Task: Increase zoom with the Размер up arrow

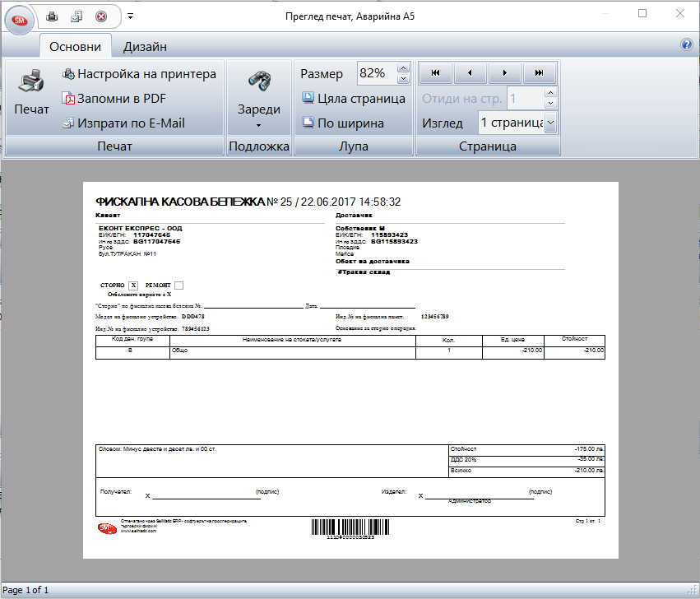Action: point(403,68)
